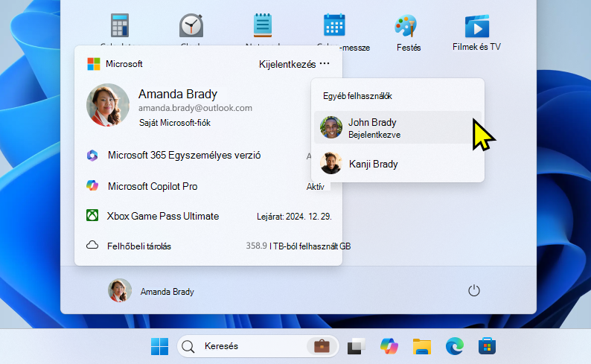591x364 pixels.
Task: Click the Kijelentkezés sign-out button
Action: (x=287, y=65)
